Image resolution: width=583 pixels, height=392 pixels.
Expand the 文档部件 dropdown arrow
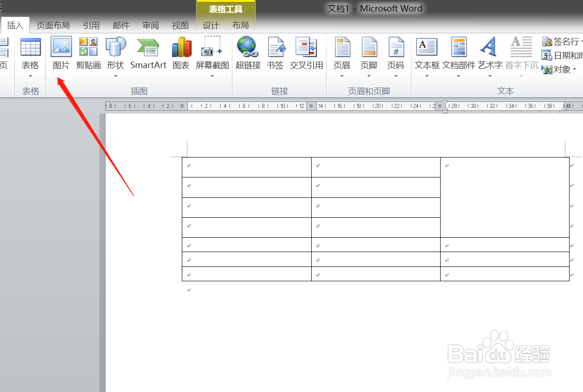coord(458,76)
